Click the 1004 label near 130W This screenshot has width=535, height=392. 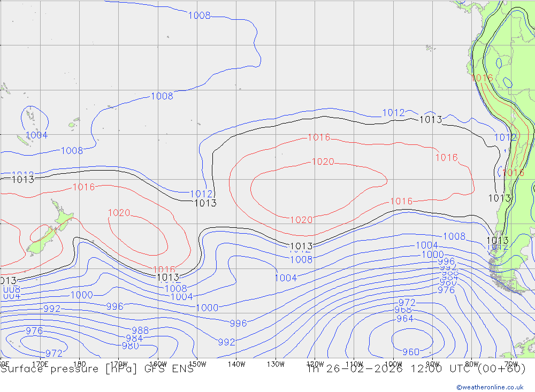(286, 278)
